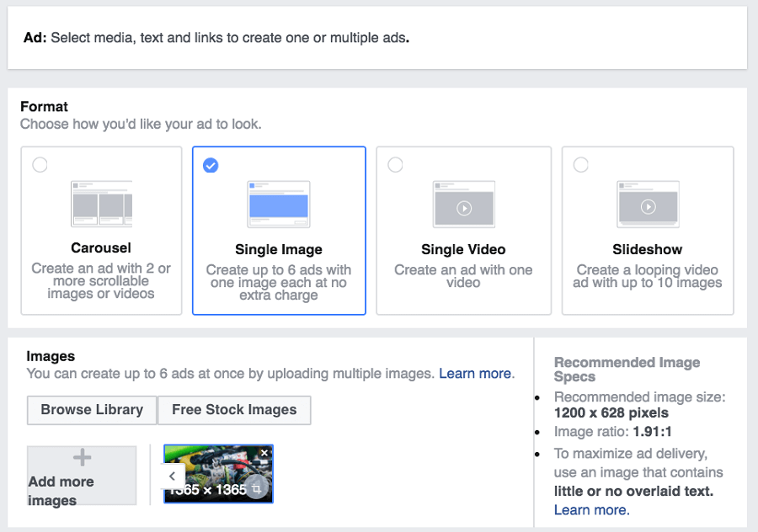Click the Carousel format preview graphic
The height and width of the screenshot is (532, 758).
[101, 203]
